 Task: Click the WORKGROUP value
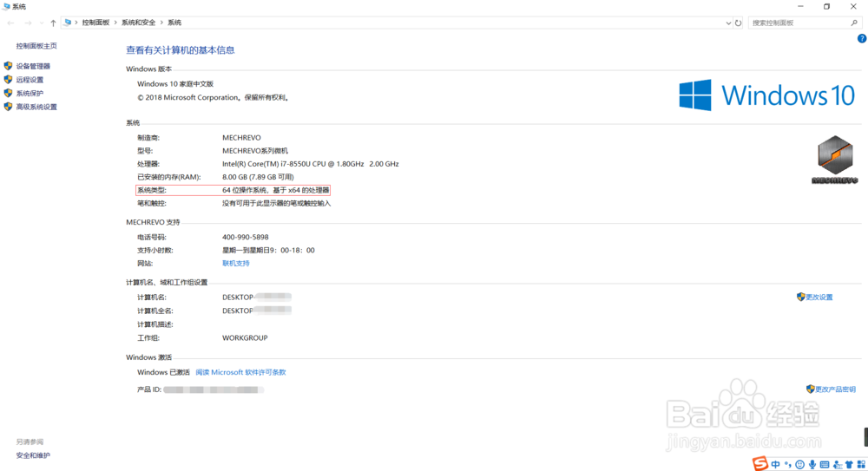pos(245,337)
